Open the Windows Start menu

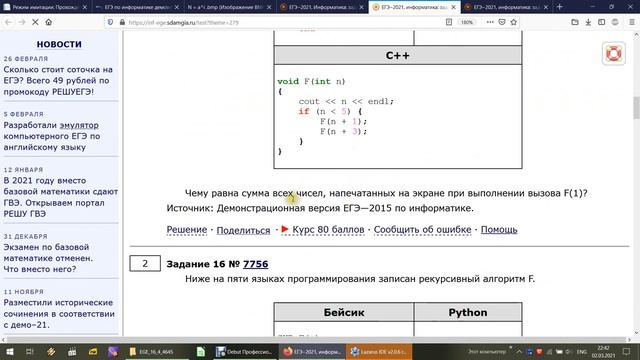tap(9, 351)
